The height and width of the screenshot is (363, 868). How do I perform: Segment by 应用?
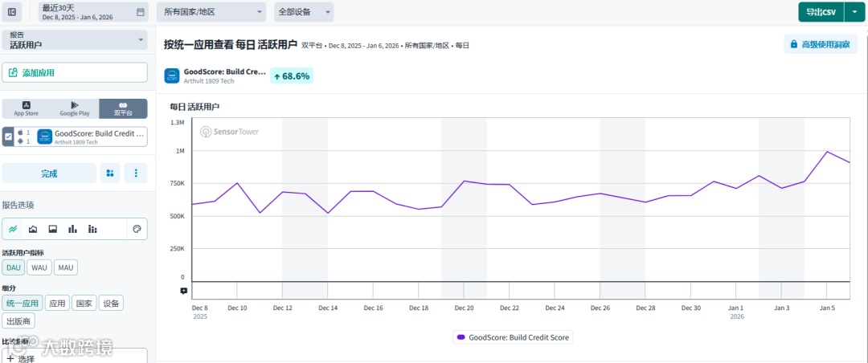pyautogui.click(x=57, y=304)
